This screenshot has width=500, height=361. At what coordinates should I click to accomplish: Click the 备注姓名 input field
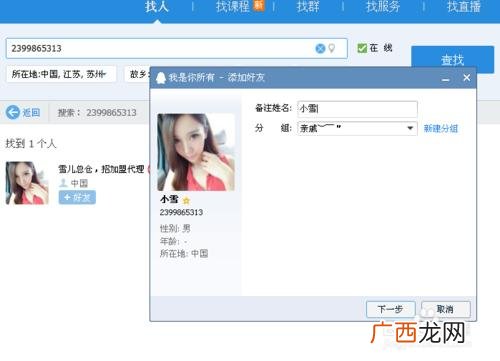[357, 109]
